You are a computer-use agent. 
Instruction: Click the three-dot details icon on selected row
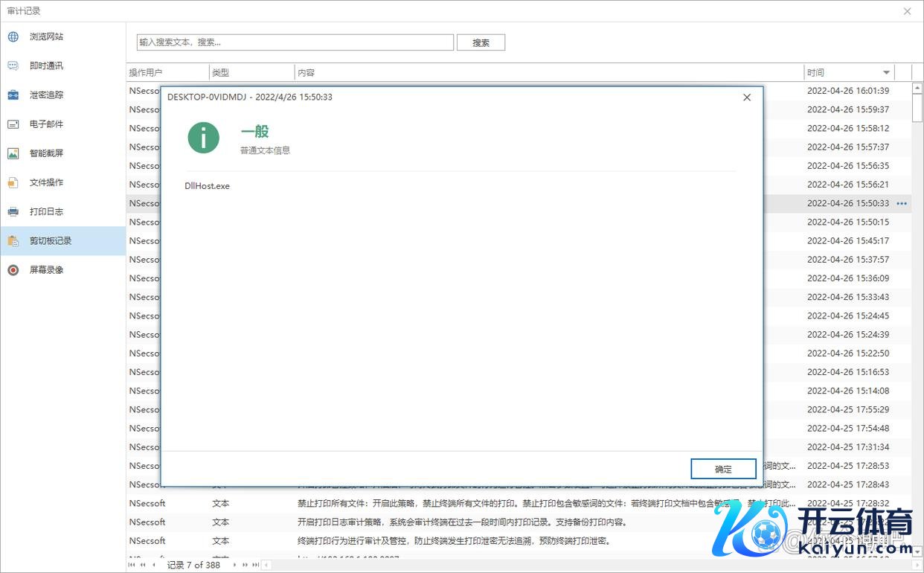902,203
